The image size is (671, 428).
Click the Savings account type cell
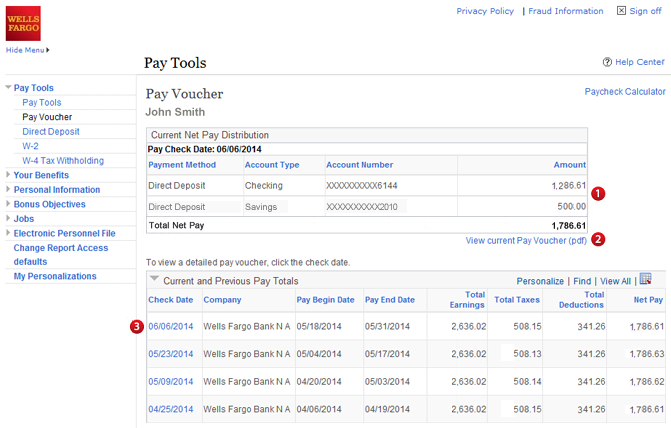pos(261,207)
